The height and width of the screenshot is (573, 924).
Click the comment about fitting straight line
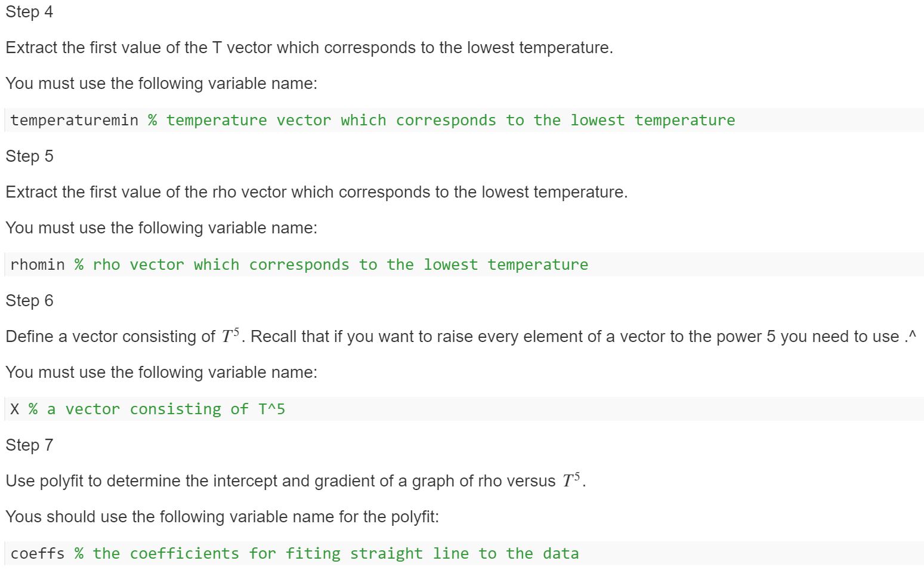tap(327, 553)
